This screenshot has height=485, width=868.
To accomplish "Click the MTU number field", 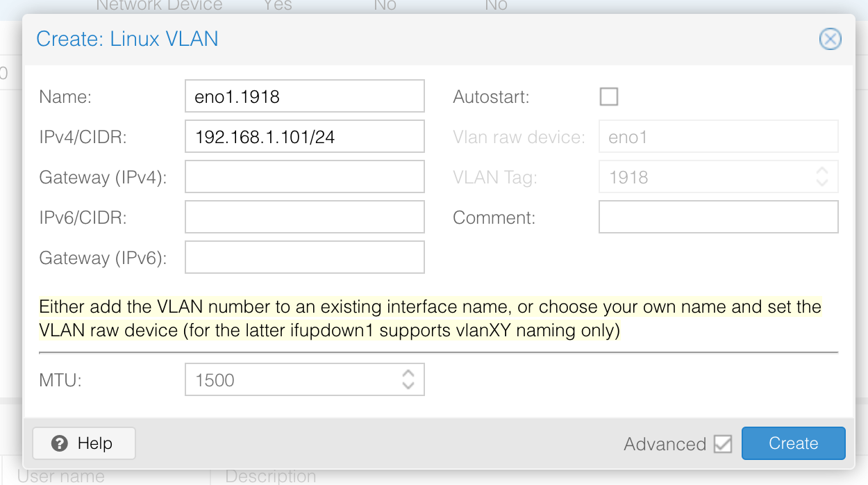I will (x=292, y=380).
